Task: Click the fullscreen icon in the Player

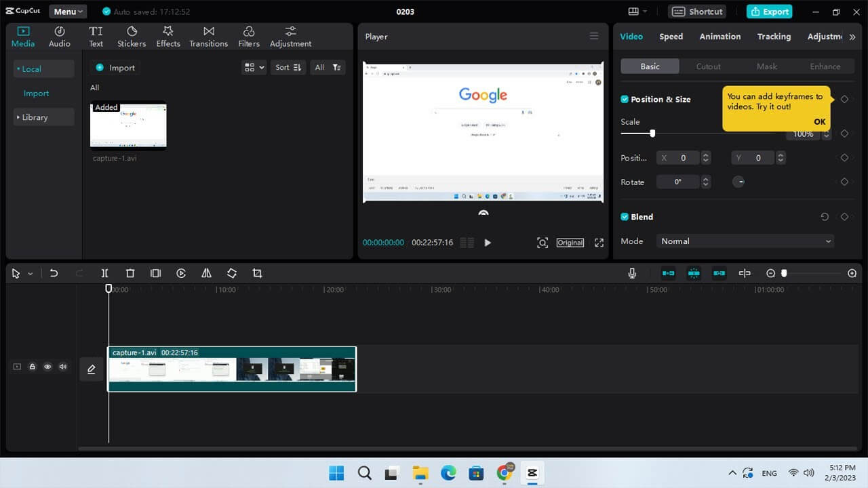Action: click(x=599, y=243)
